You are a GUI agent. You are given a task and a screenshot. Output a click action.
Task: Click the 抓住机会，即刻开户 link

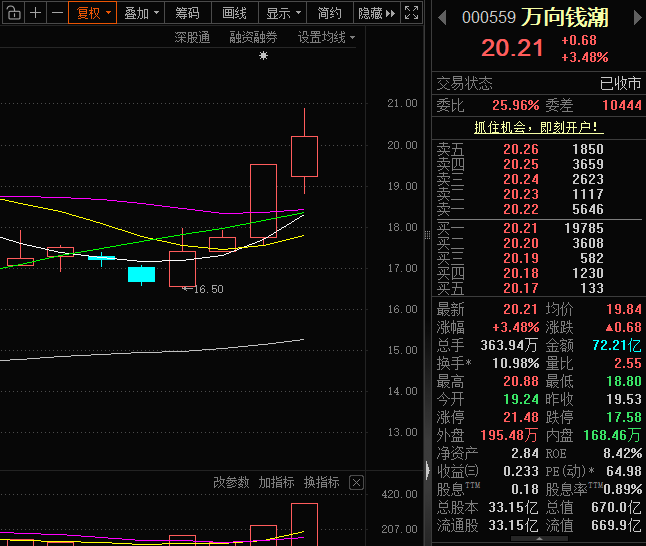pos(538,127)
